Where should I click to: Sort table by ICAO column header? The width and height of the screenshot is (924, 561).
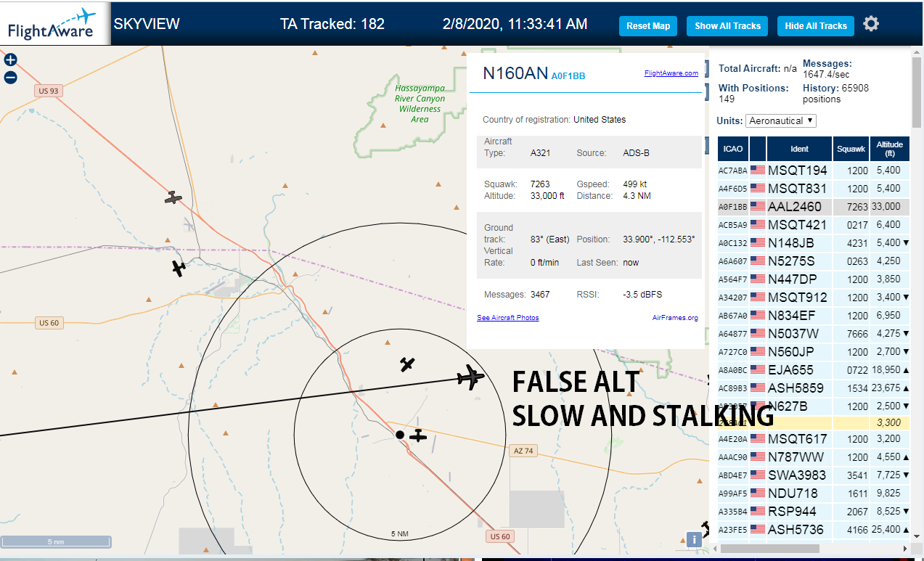pyautogui.click(x=733, y=149)
